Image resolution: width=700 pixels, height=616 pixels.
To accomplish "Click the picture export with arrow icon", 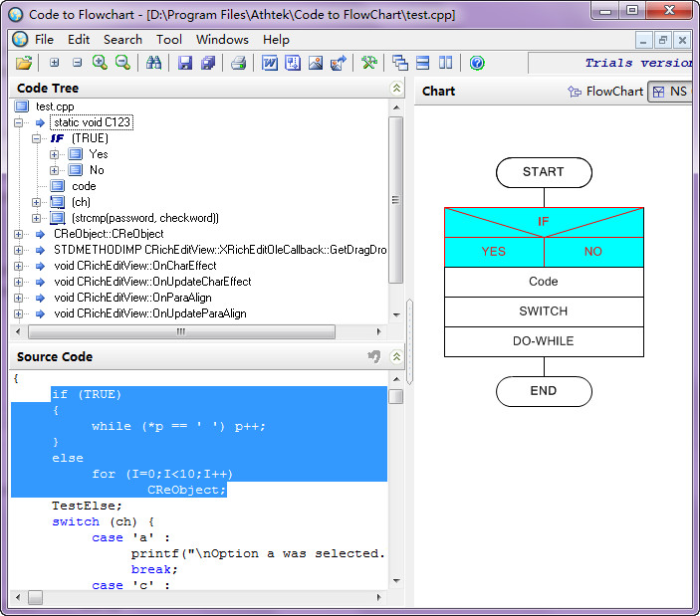I will pyautogui.click(x=339, y=63).
